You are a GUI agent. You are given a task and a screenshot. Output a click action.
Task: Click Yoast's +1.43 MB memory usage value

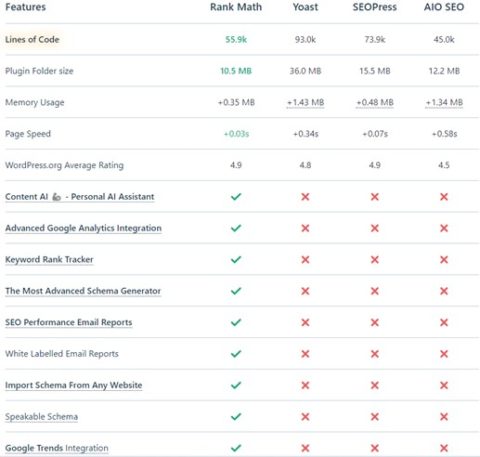pyautogui.click(x=305, y=102)
